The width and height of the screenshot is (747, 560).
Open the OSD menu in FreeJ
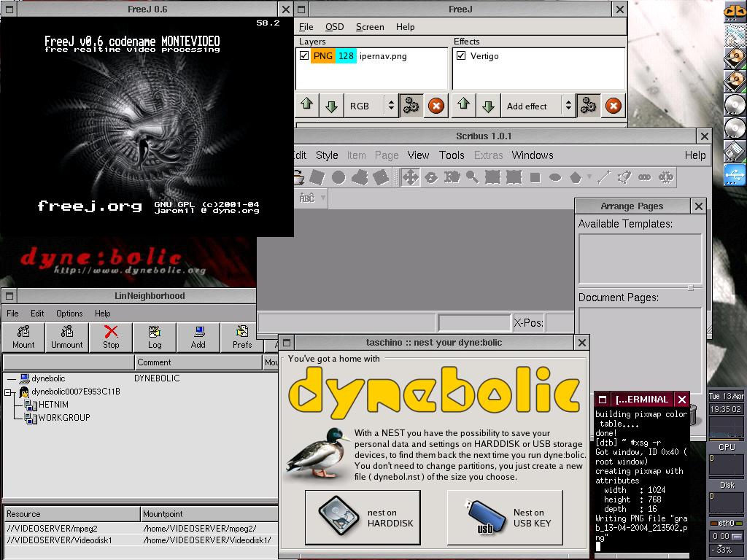click(334, 27)
